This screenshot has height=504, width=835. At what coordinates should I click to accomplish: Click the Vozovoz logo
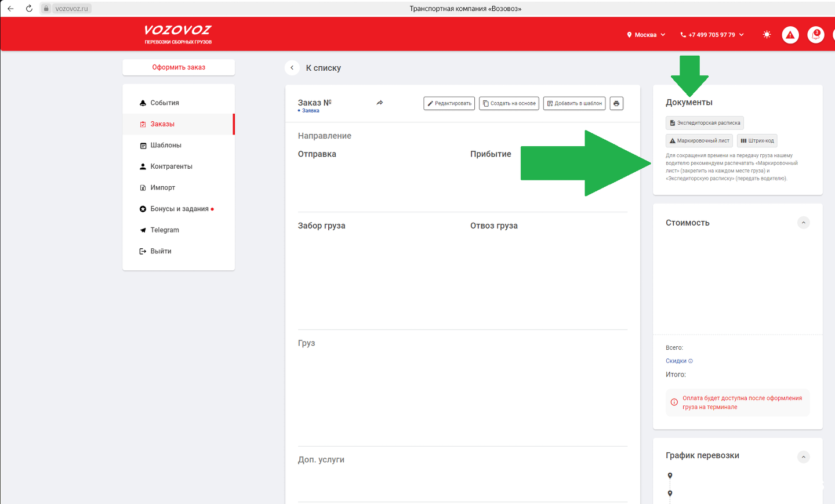click(x=178, y=34)
